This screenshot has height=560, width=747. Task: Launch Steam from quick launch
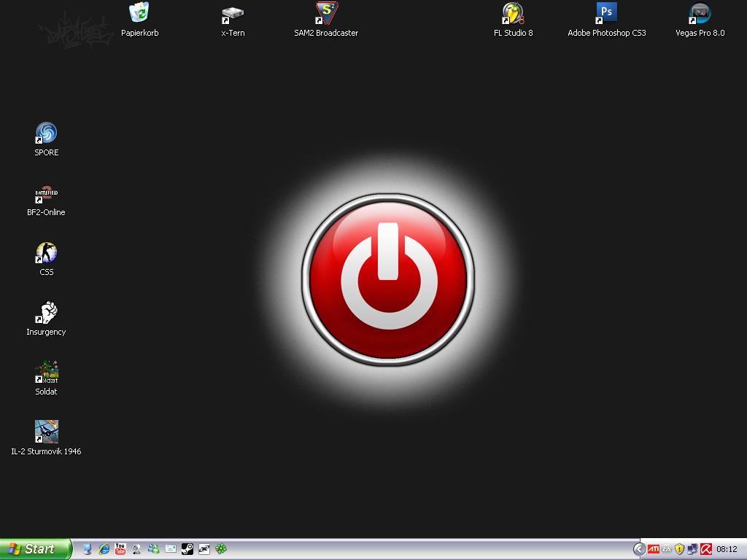coord(187,549)
